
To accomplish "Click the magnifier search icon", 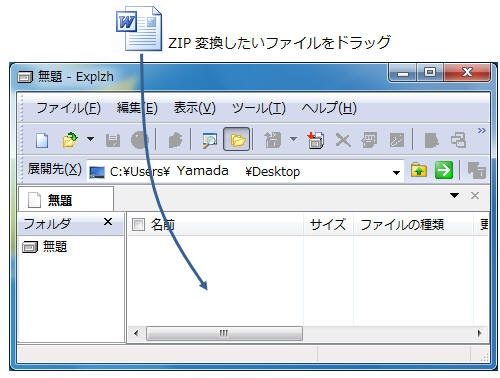I will [210, 140].
